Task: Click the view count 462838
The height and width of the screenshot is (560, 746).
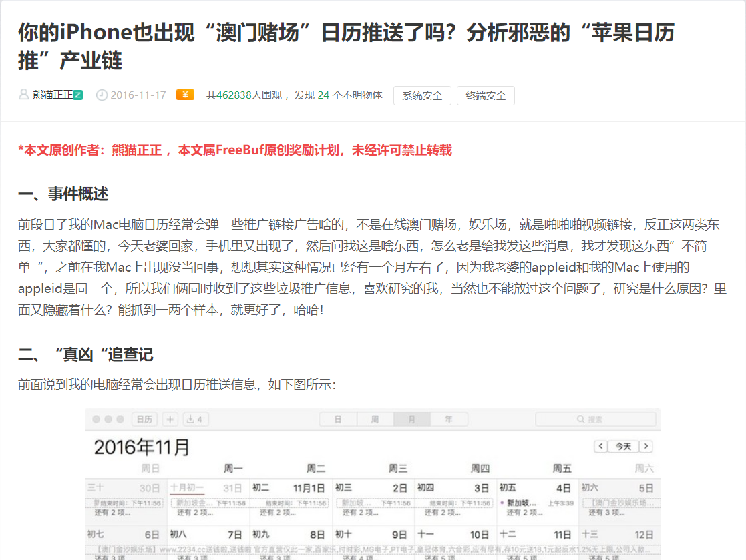Action: [234, 95]
